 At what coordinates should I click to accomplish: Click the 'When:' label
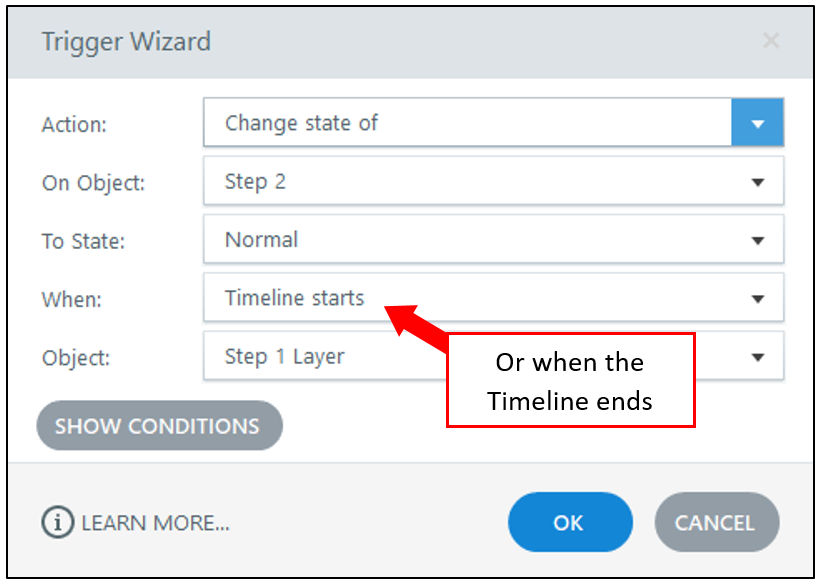pyautogui.click(x=72, y=300)
